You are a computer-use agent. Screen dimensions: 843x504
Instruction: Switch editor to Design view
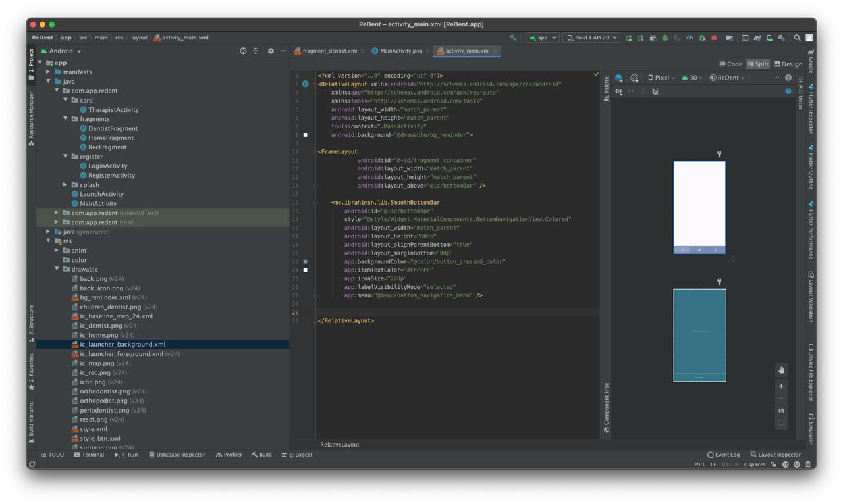788,64
